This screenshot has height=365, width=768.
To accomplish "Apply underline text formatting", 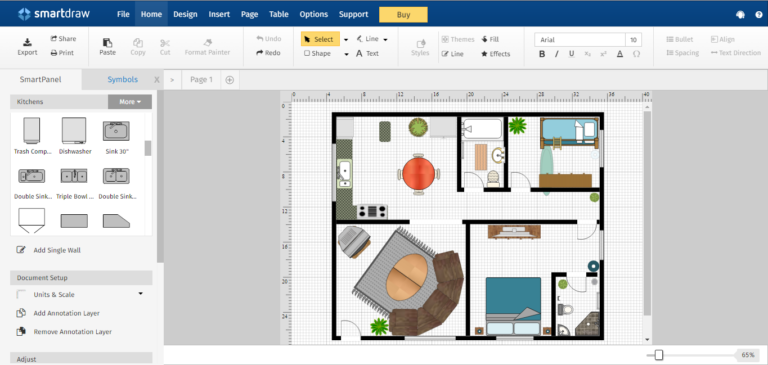I will pyautogui.click(x=571, y=54).
